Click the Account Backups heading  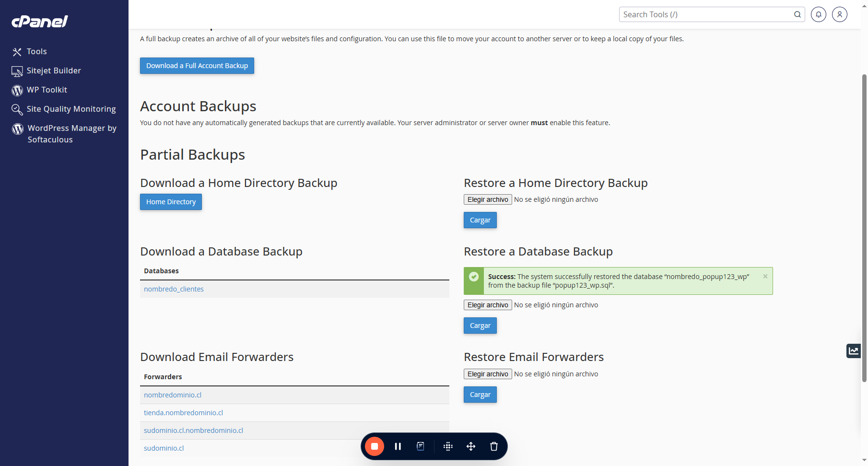click(x=198, y=106)
